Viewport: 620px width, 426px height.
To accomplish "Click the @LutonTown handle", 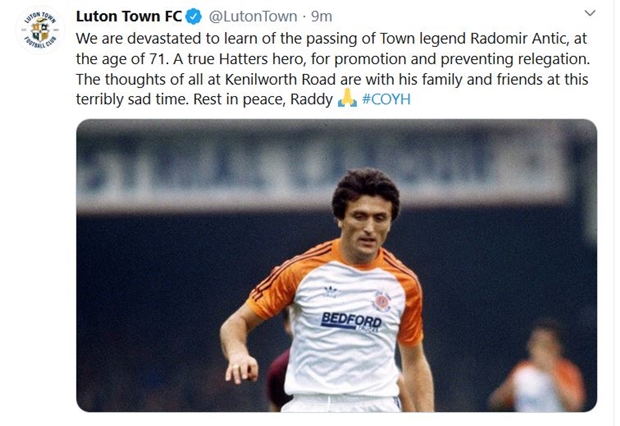I will [253, 17].
